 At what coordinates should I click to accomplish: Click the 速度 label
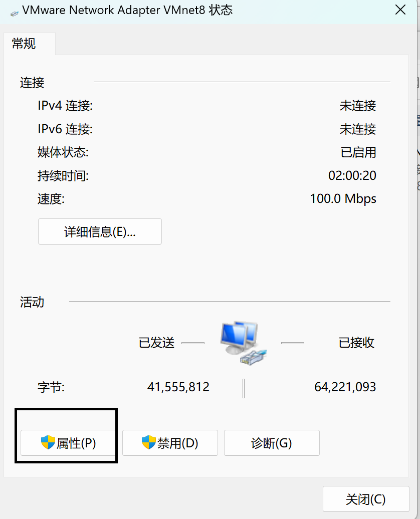point(51,199)
